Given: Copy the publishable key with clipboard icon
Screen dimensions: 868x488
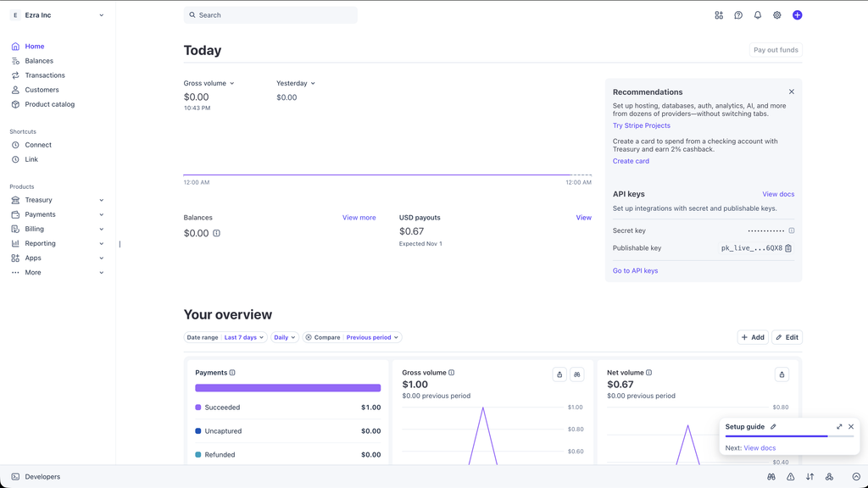Looking at the screenshot, I should (x=788, y=248).
